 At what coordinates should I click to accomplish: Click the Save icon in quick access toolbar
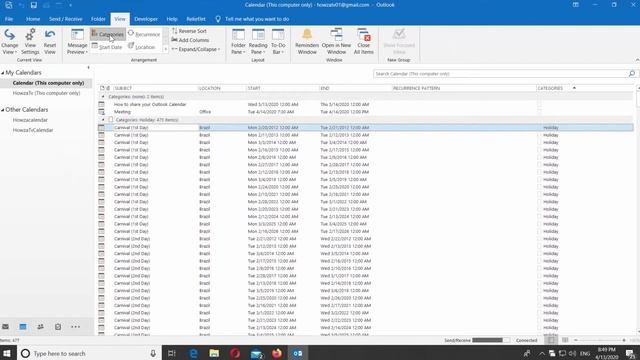point(34,5)
